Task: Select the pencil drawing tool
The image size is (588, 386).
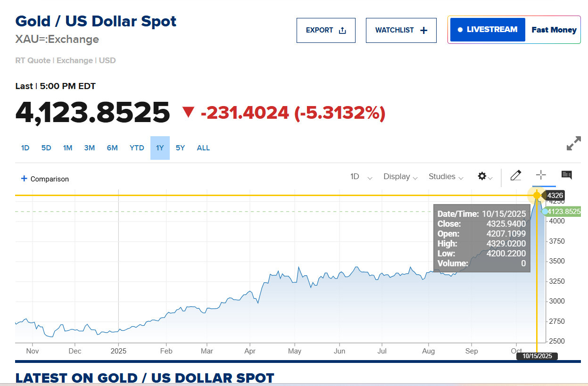Action: 516,176
